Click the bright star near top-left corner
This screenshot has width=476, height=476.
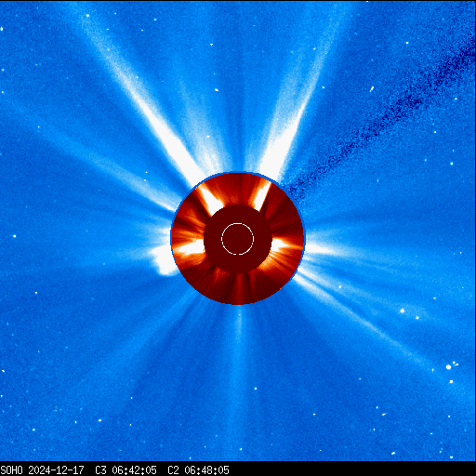click(87, 15)
